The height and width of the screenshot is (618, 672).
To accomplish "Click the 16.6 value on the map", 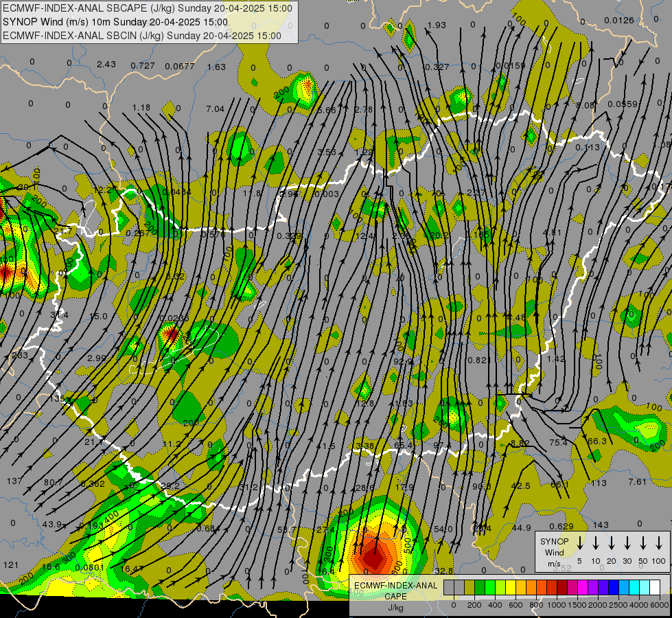I will [51, 567].
